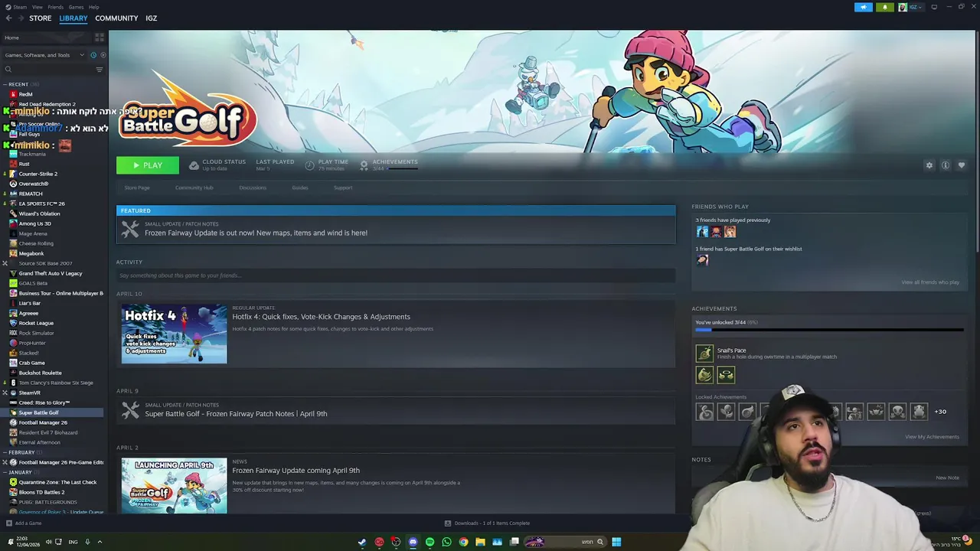The image size is (980, 551).
Task: Go forward with the navigation arrow
Action: pyautogui.click(x=20, y=18)
